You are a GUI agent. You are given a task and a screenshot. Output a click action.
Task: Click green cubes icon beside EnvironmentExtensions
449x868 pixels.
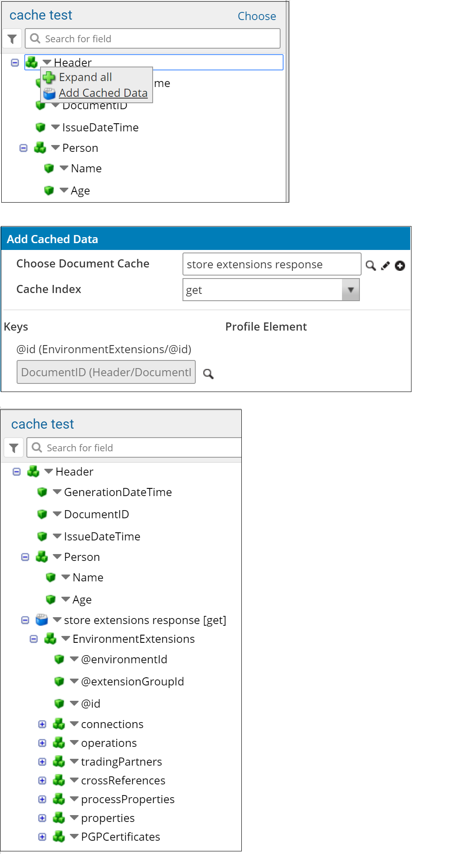pyautogui.click(x=50, y=639)
